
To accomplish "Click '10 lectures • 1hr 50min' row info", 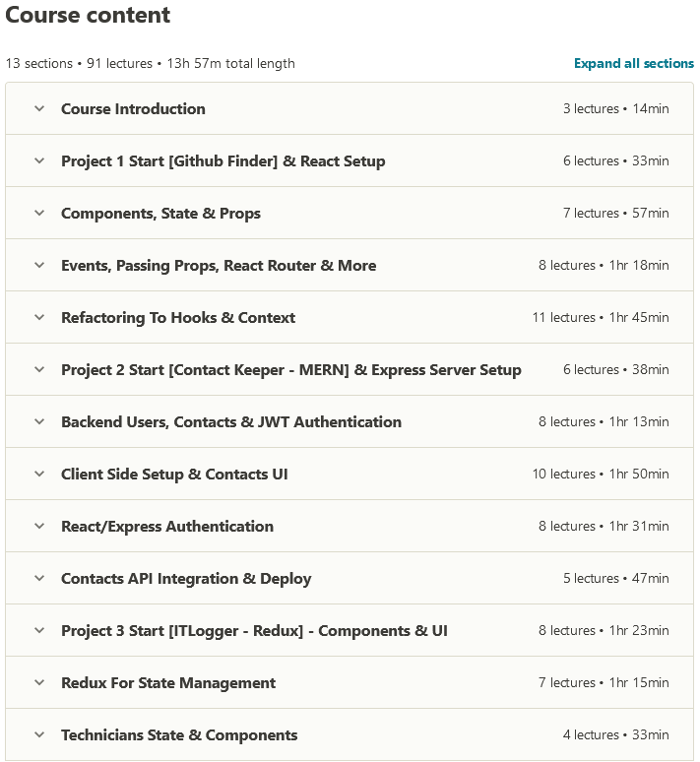I will pyautogui.click(x=601, y=475).
